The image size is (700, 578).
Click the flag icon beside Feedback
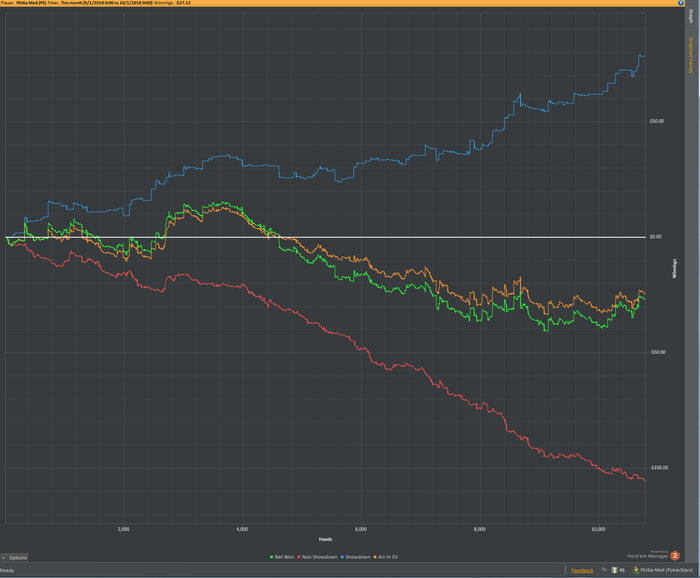[604, 570]
